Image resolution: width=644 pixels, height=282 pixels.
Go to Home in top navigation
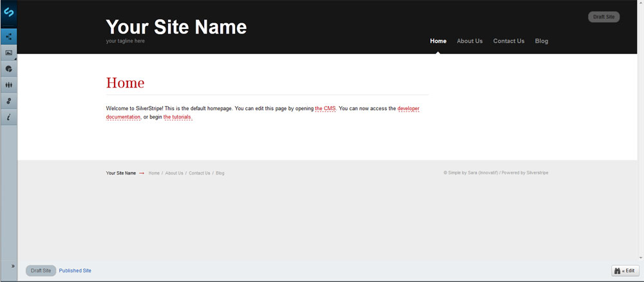click(438, 41)
